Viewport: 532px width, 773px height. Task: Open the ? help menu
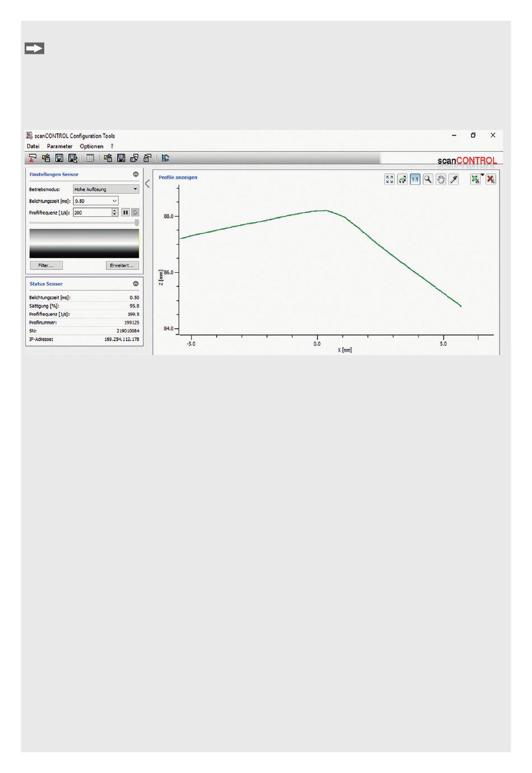pos(112,146)
